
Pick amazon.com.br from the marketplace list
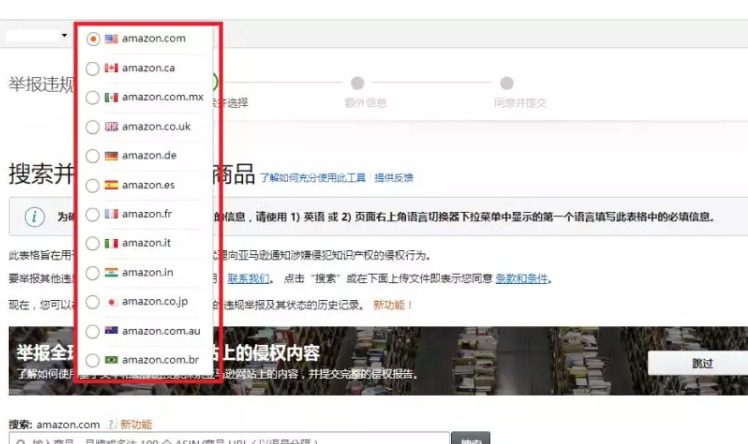tap(93, 360)
